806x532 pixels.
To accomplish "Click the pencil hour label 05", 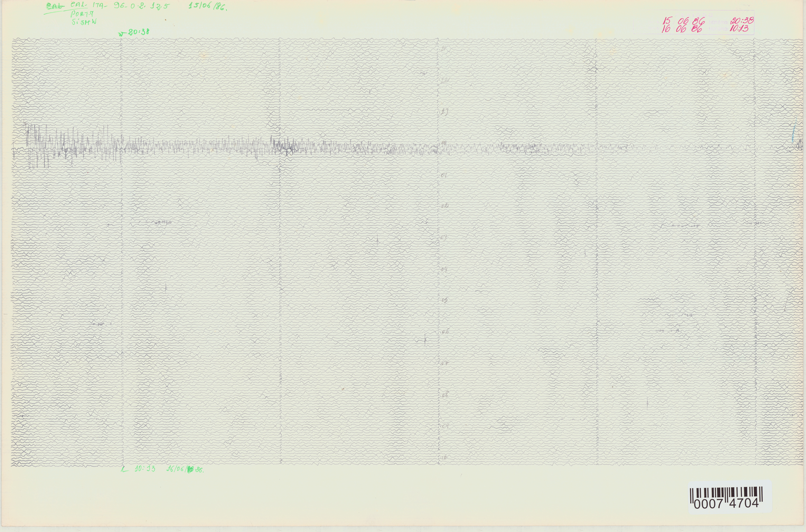I will tap(445, 300).
